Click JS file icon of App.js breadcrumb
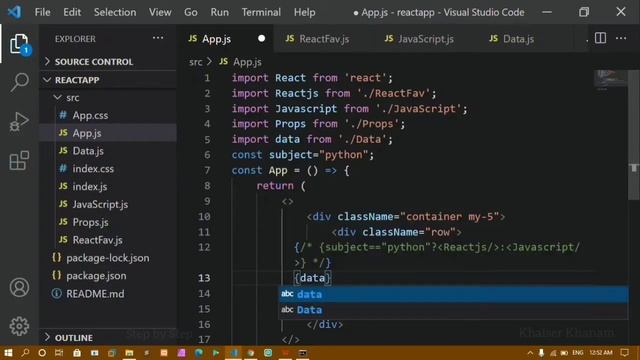Screen dimensions: 640x360 click(x=223, y=62)
